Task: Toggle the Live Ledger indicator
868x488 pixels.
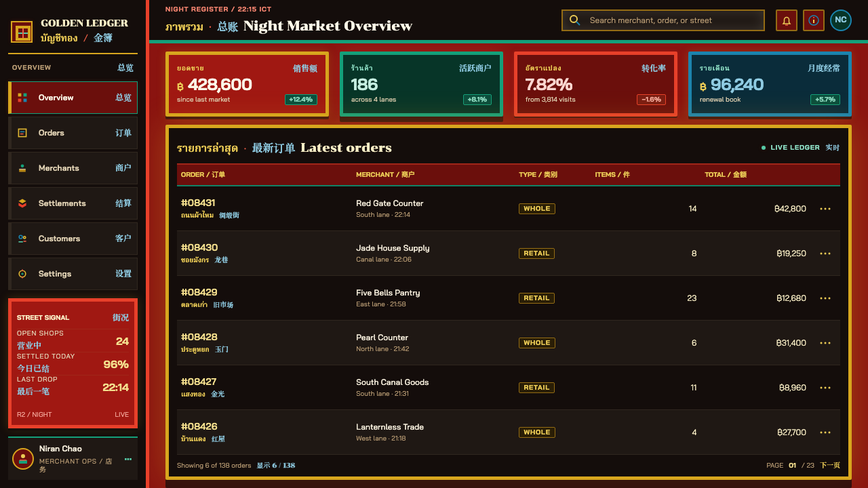Action: pyautogui.click(x=800, y=148)
